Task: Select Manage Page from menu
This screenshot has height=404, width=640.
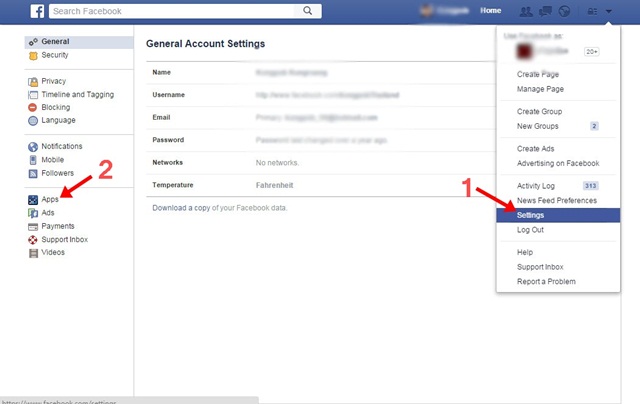Action: (x=540, y=89)
